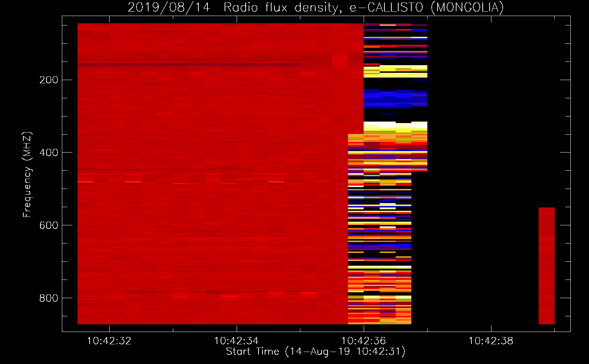The height and width of the screenshot is (364, 589).
Task: Click the blue band near 250 MHz
Action: point(395,99)
